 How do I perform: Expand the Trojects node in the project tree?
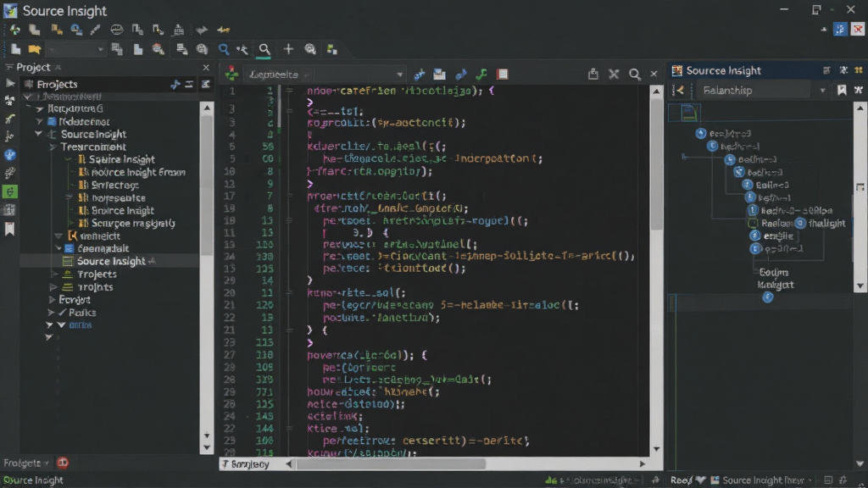click(x=53, y=274)
